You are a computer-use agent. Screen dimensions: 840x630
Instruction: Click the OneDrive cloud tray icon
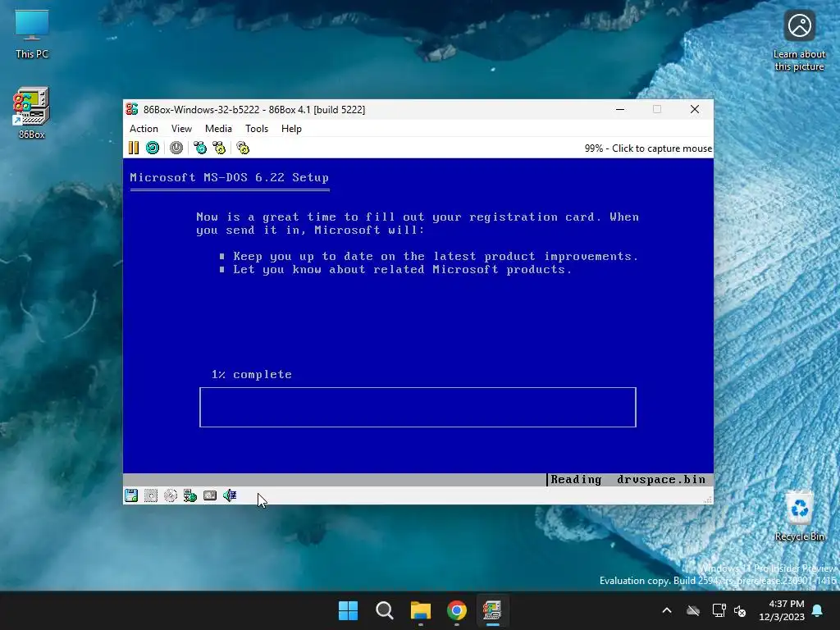[693, 610]
